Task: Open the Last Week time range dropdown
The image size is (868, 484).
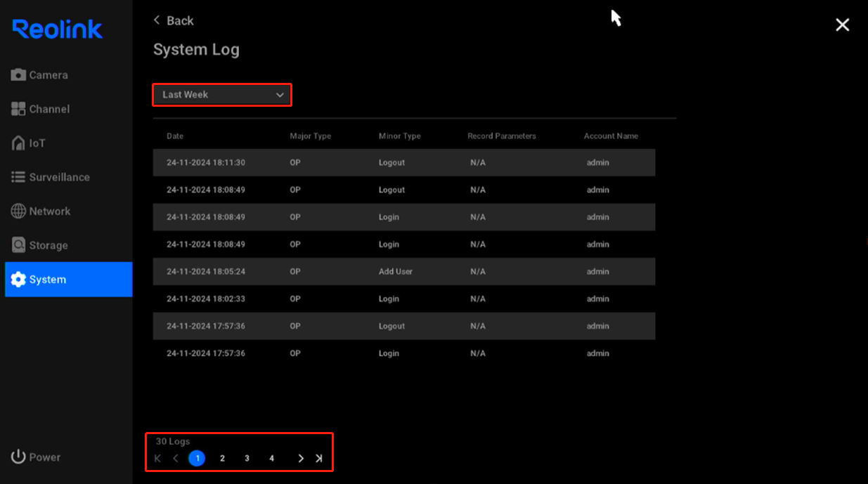Action: click(x=222, y=94)
